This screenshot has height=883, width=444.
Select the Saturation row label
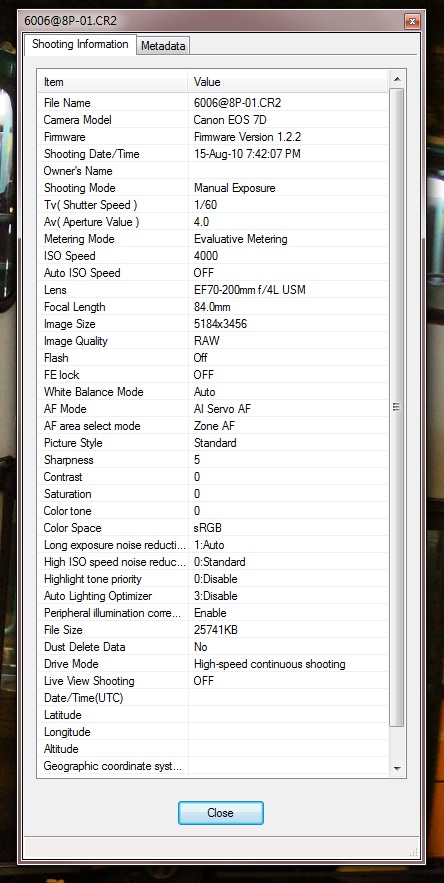(x=67, y=494)
